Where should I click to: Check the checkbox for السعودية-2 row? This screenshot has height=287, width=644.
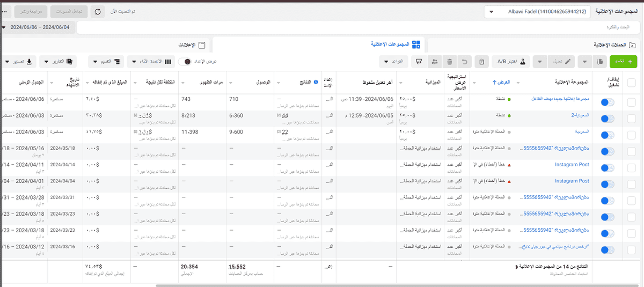click(x=631, y=119)
